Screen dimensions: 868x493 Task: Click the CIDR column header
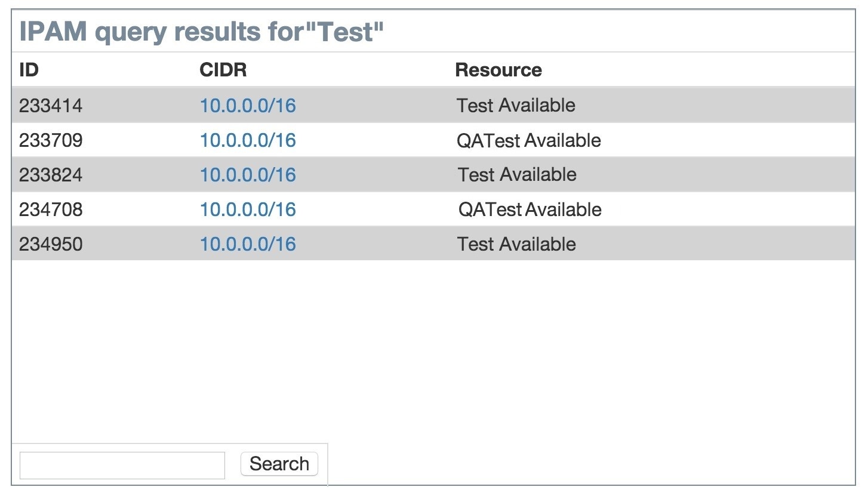click(x=223, y=70)
